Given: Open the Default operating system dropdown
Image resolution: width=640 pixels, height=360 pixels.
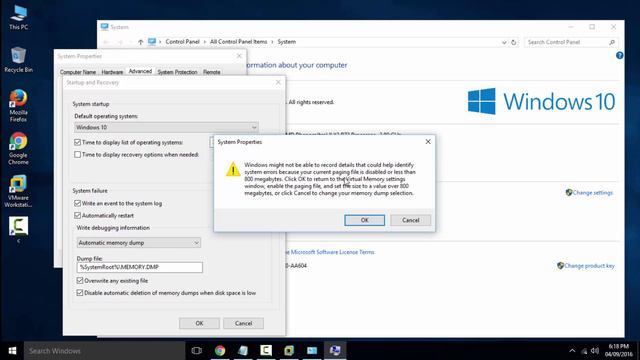Looking at the screenshot, I should [166, 127].
